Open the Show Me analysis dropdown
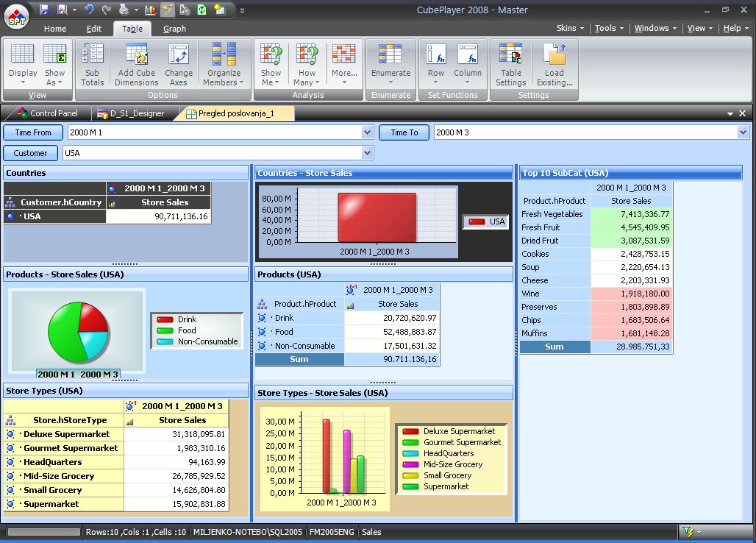The image size is (756, 543). tap(271, 64)
